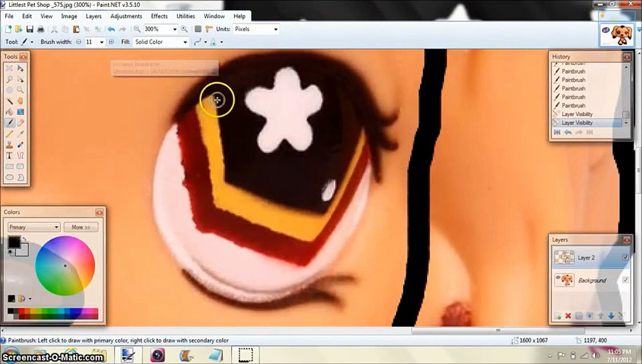Open the antialiasing mode dropdown
Image resolution: width=642 pixels, height=364 pixels.
coord(205,42)
